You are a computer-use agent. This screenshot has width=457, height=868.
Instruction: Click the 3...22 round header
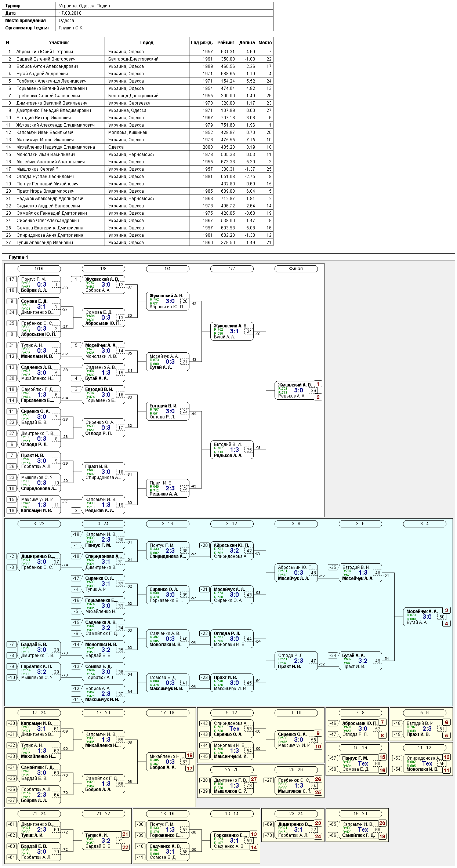39,524
